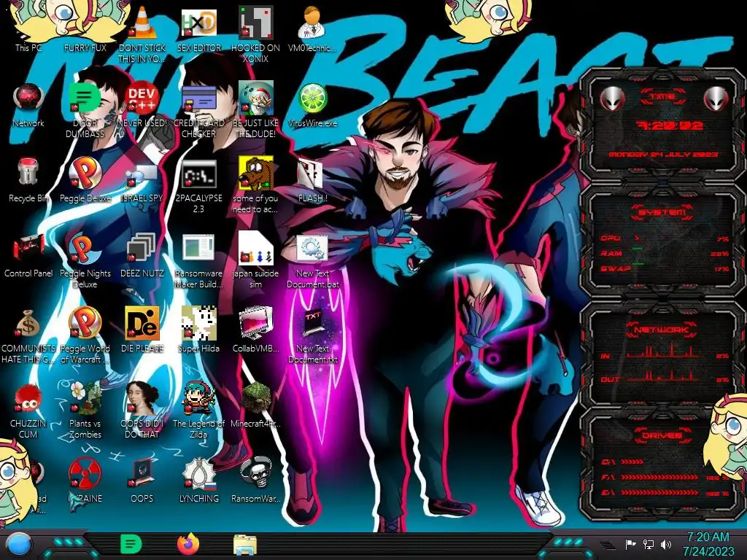Open the red fuzzy Chuzzle game shortcut
The width and height of the screenshot is (747, 560).
point(28,398)
